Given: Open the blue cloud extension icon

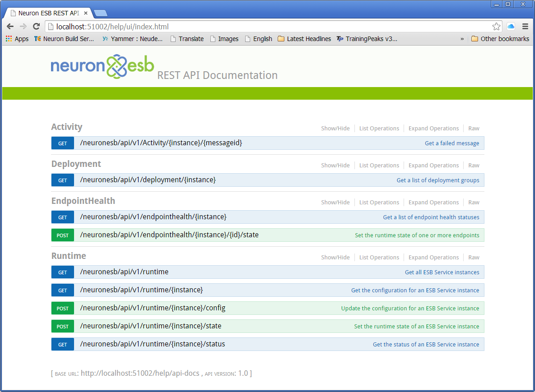Looking at the screenshot, I should [511, 27].
